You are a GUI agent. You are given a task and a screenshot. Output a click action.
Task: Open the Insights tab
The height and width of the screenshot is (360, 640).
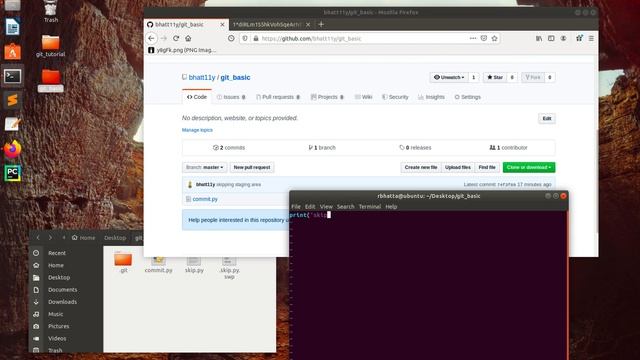click(x=431, y=97)
